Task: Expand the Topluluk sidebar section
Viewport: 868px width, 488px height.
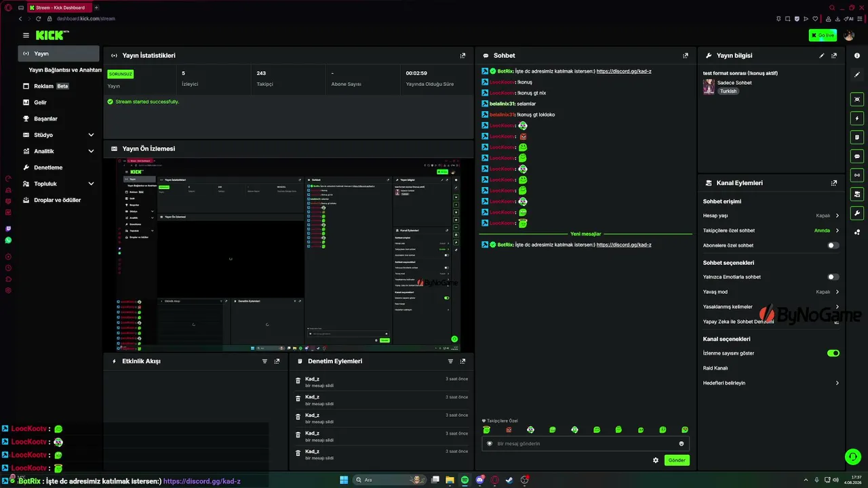Action: pos(58,184)
